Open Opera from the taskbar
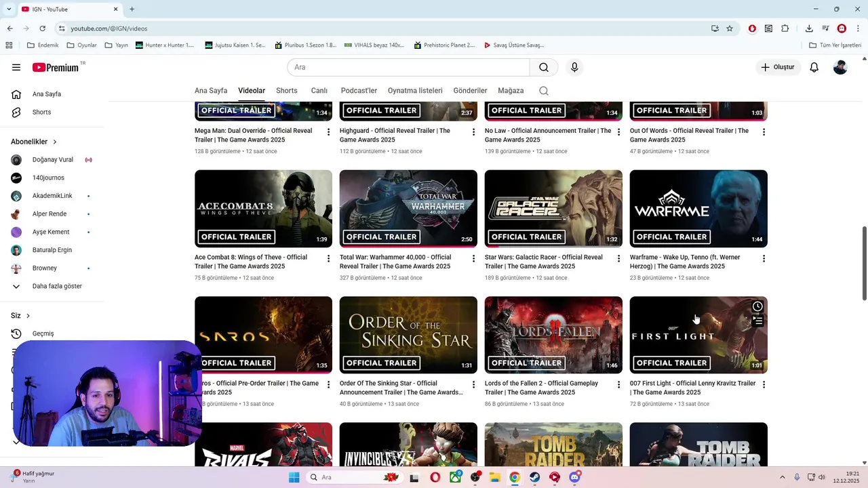 click(x=435, y=477)
